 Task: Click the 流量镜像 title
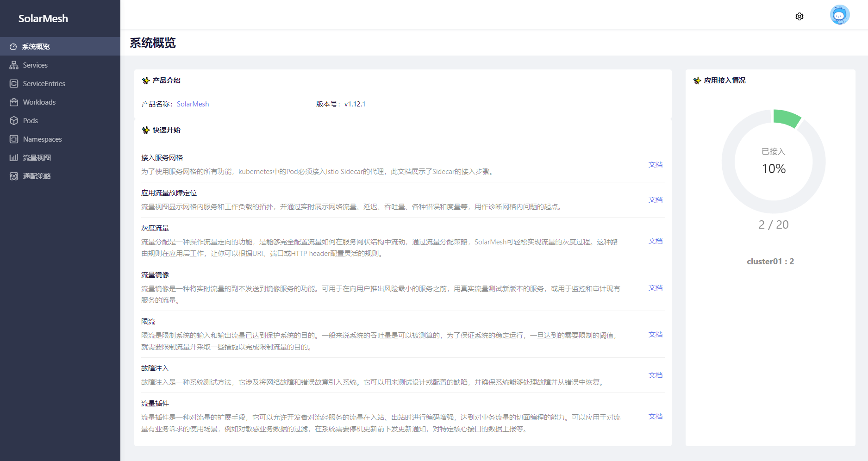[155, 275]
